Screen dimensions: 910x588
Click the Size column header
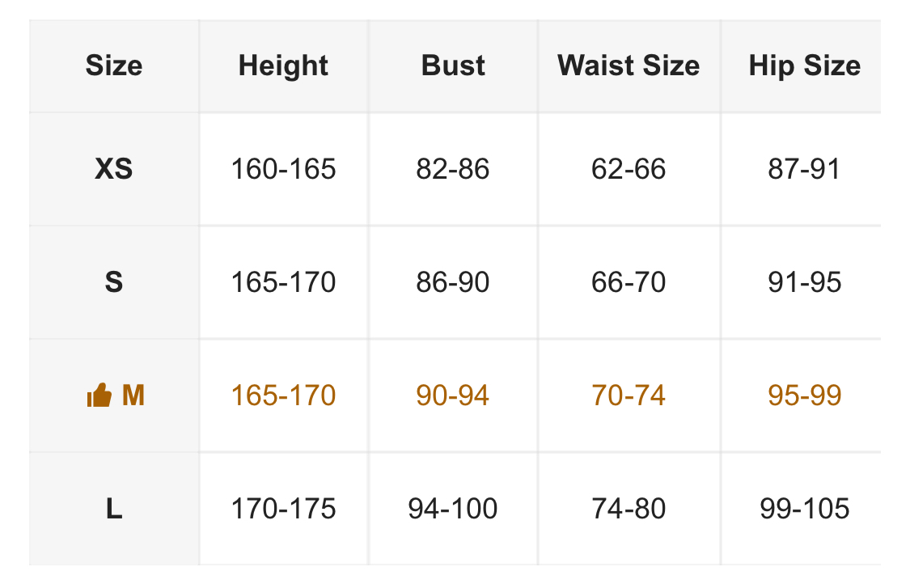click(114, 66)
